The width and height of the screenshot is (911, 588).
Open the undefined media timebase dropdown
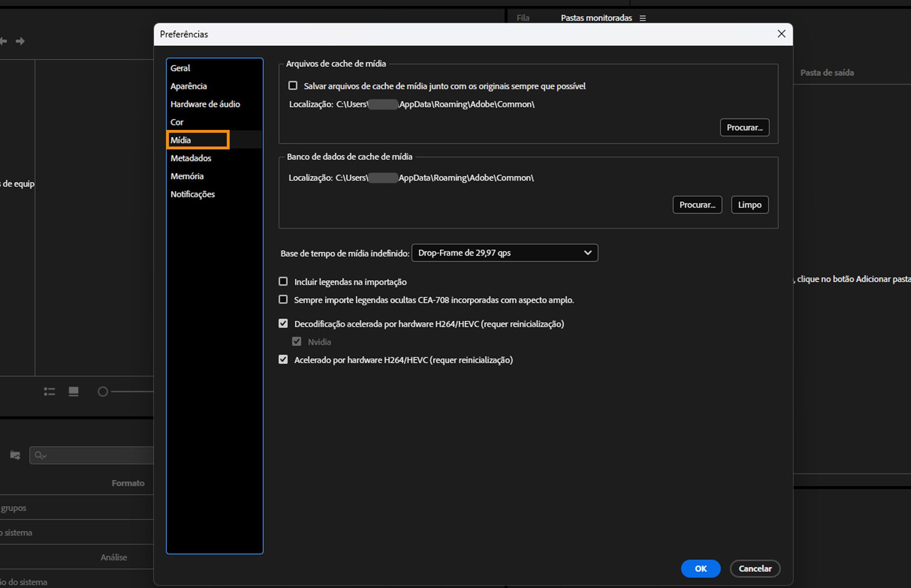[x=504, y=253]
